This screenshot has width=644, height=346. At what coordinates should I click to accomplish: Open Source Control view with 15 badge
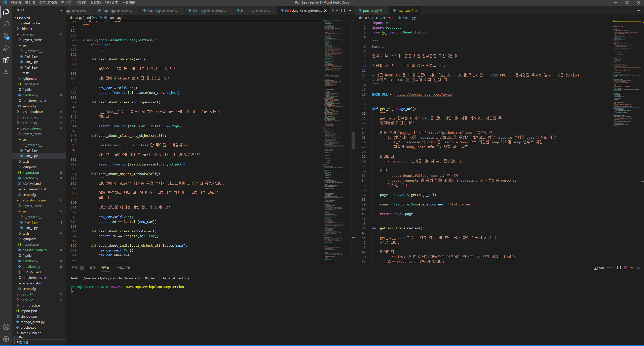click(6, 36)
